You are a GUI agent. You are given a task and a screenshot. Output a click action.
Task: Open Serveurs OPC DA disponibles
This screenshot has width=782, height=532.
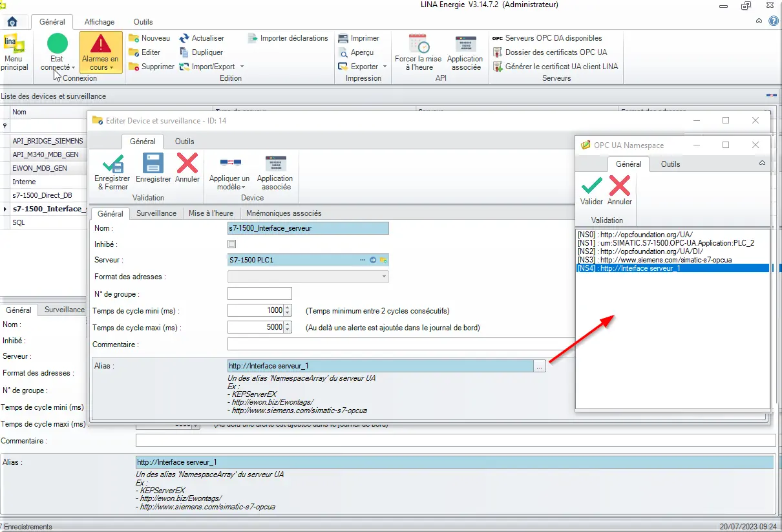(x=547, y=38)
